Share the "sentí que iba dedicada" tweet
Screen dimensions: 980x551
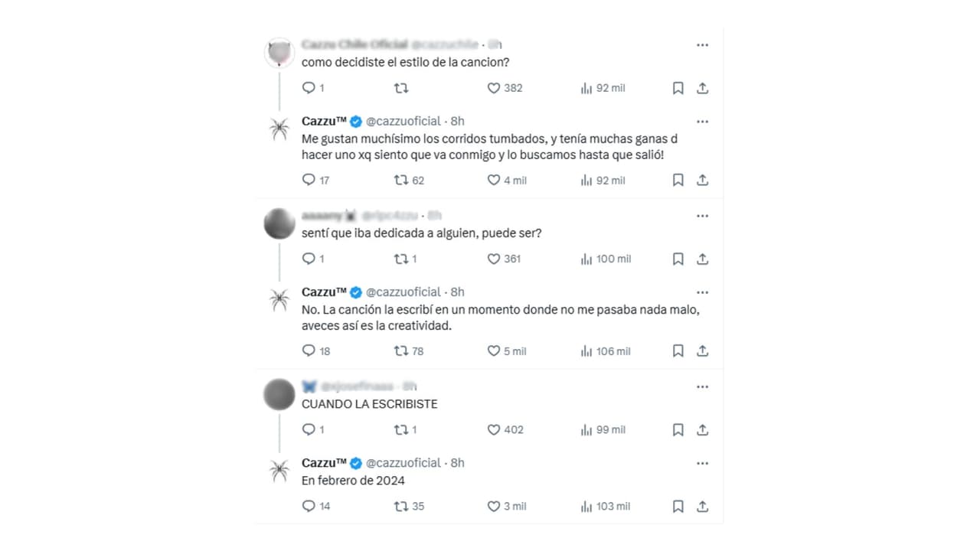pos(702,259)
